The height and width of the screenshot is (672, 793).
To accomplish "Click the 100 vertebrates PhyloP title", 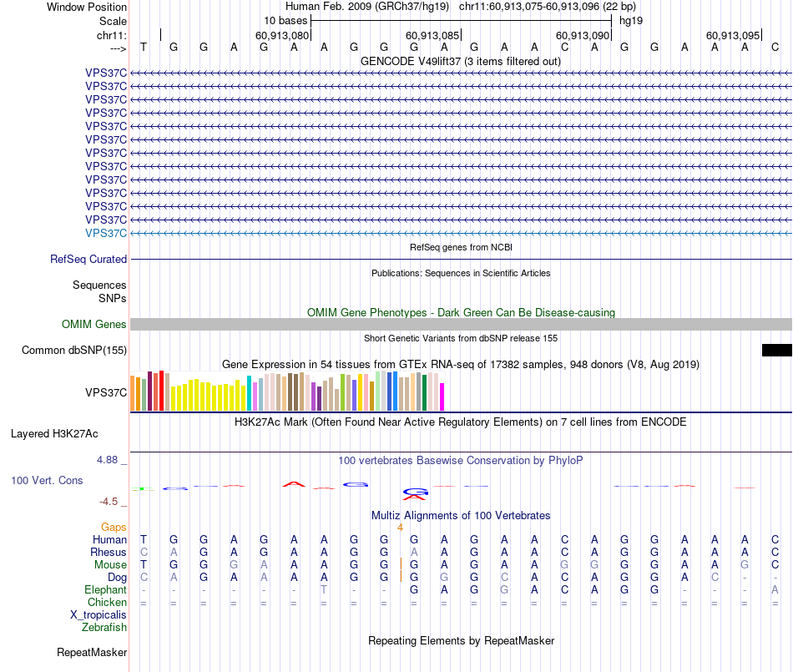I will tap(460, 460).
